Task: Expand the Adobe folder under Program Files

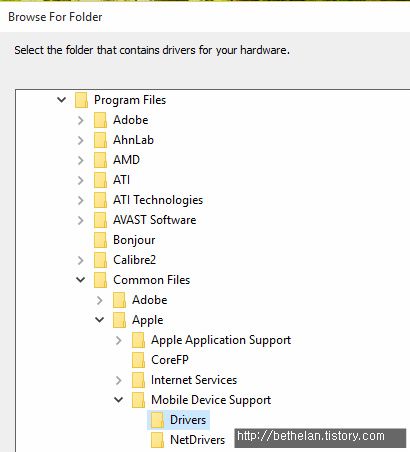Action: tap(81, 120)
